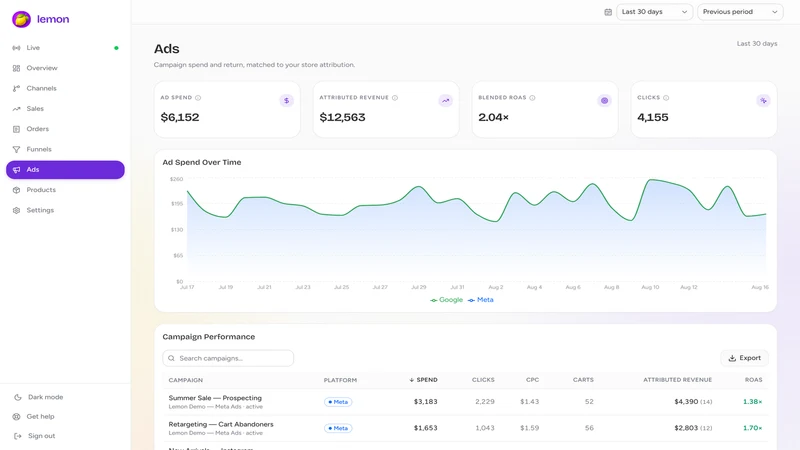Sort by Attributed Revenue column header
The width and height of the screenshot is (800, 450).
tap(678, 380)
